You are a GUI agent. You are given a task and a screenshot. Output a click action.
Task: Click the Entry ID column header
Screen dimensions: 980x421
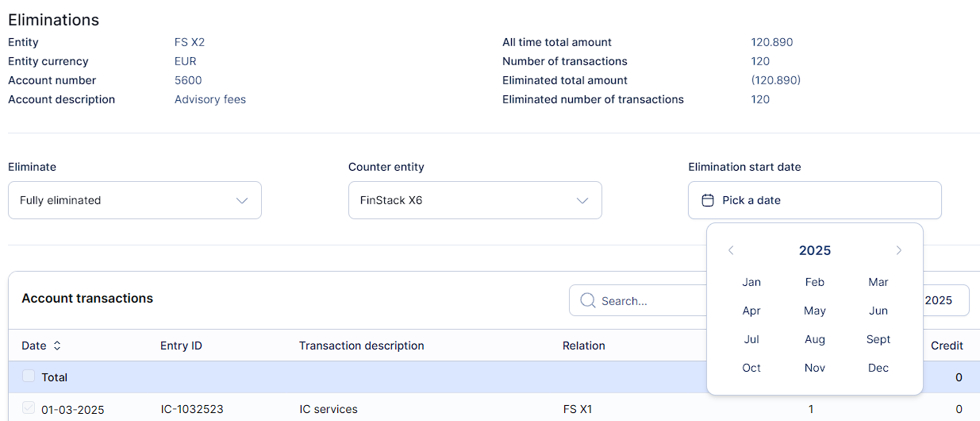click(x=181, y=346)
